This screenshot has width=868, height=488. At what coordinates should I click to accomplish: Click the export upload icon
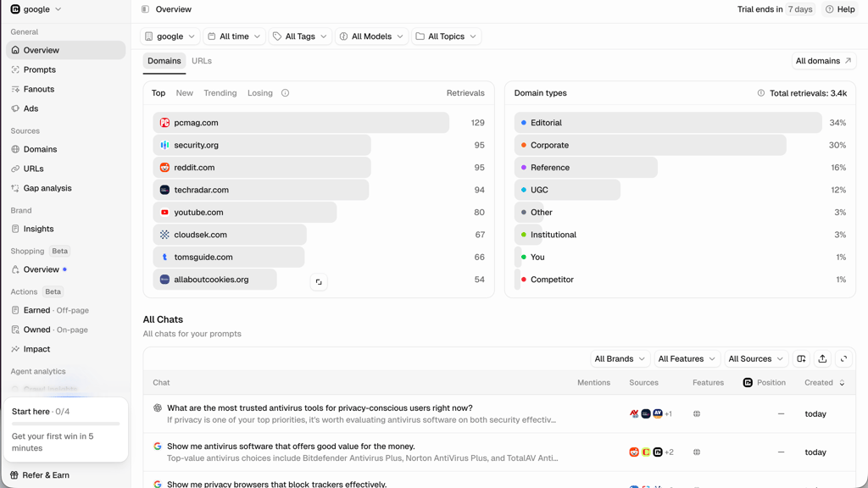pos(822,359)
